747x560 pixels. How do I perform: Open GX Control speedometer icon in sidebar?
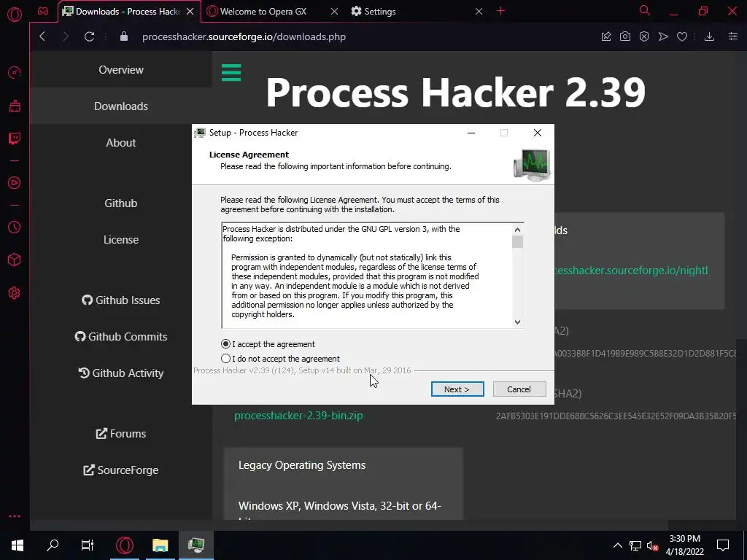(x=15, y=72)
